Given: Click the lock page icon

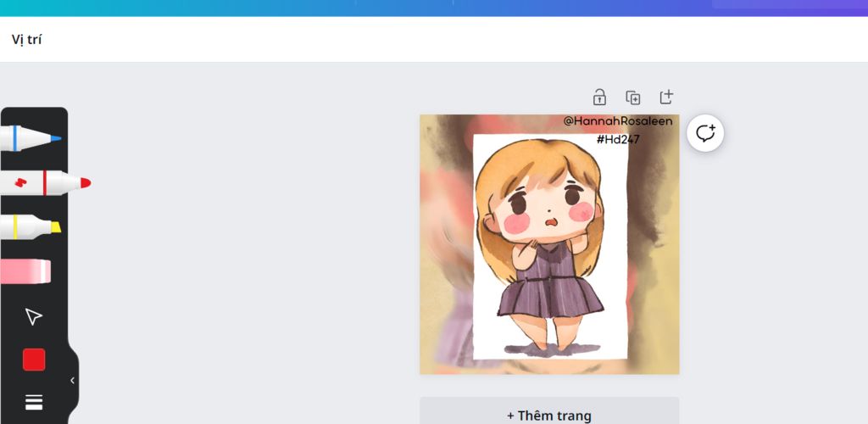Looking at the screenshot, I should point(599,98).
